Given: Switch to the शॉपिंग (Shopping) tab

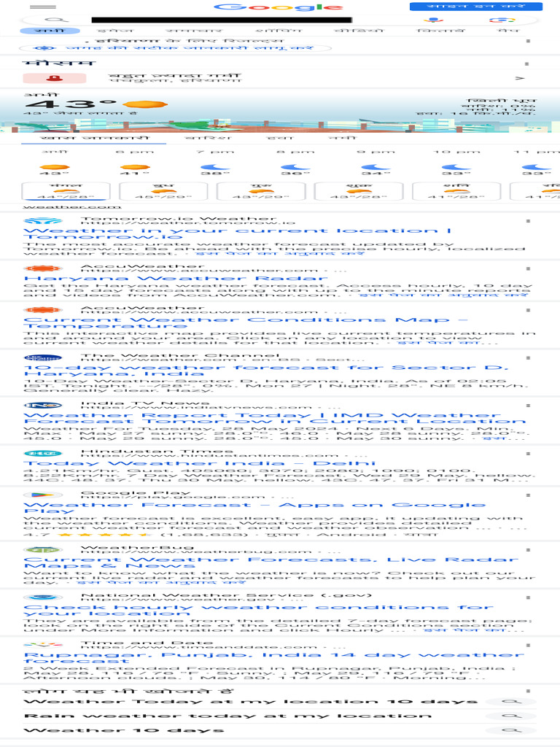Looking at the screenshot, I should tap(279, 31).
